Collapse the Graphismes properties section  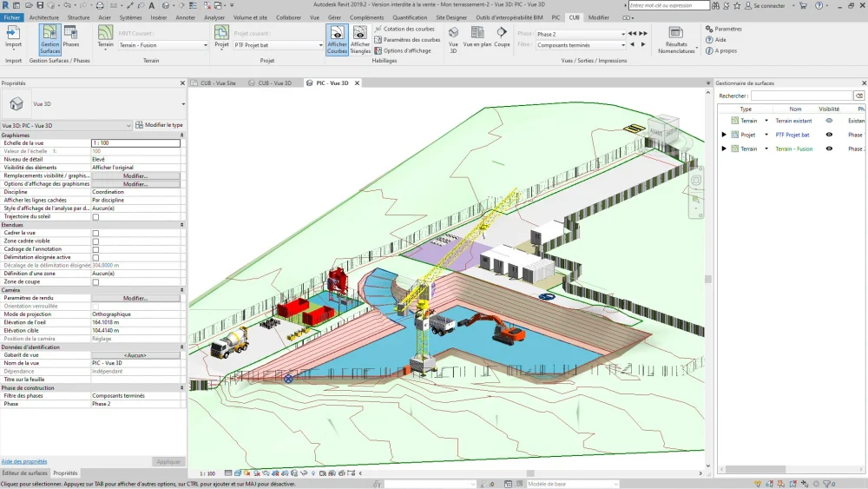point(181,135)
